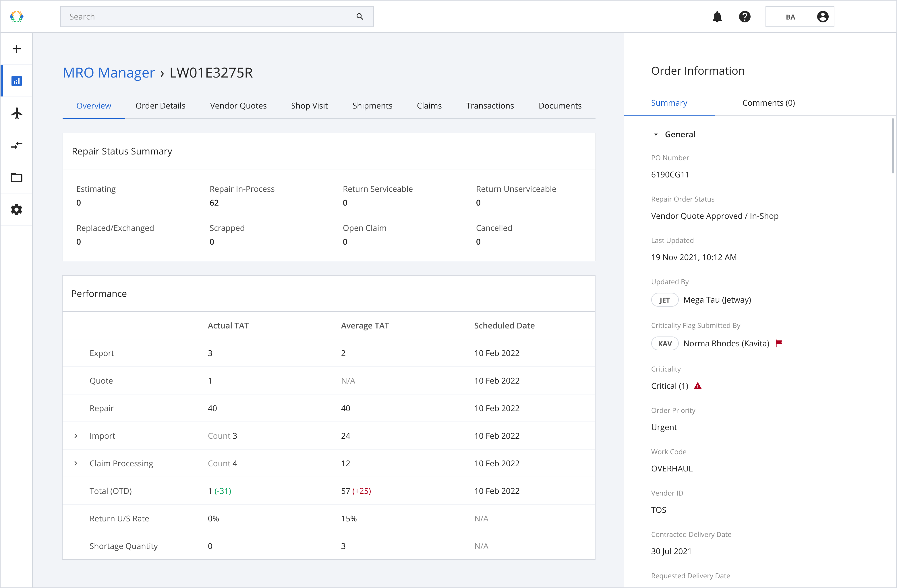Click the Urgent order priority value
897x588 pixels.
click(664, 428)
